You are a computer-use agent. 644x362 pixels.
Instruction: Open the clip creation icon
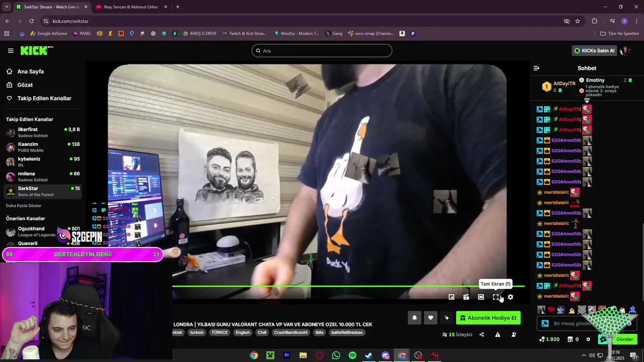click(x=466, y=297)
